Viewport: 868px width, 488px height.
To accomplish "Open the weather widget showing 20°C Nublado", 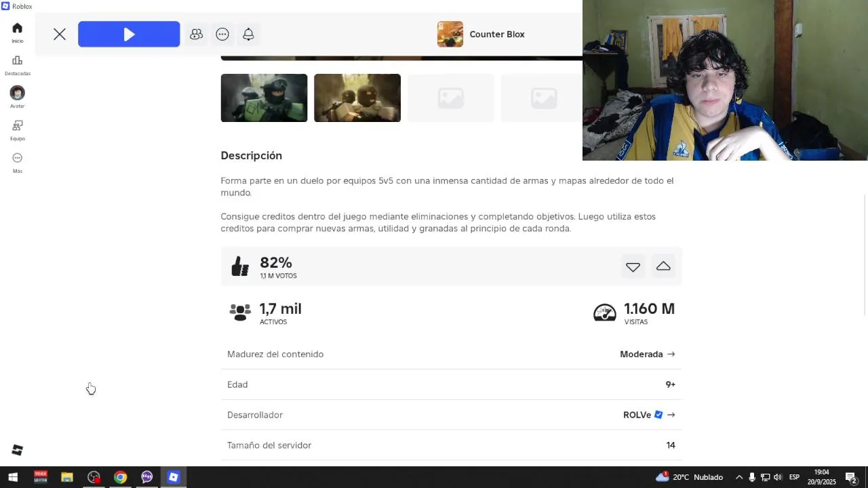I will 690,477.
